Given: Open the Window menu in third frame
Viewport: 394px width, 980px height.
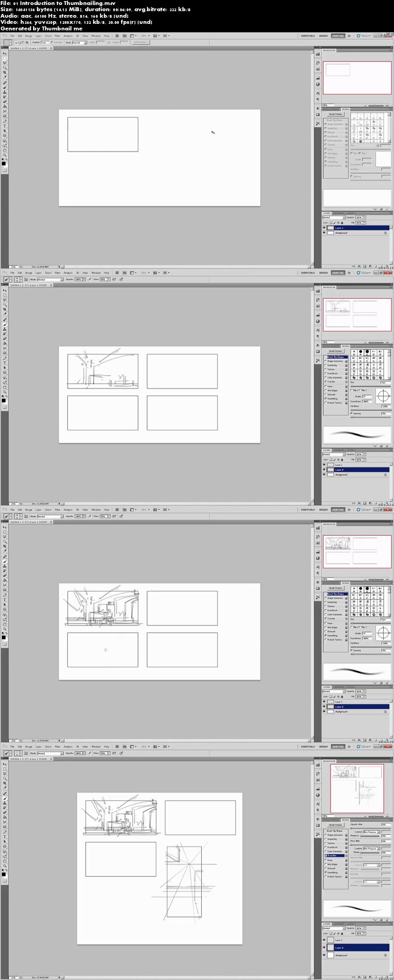Looking at the screenshot, I should (96, 510).
